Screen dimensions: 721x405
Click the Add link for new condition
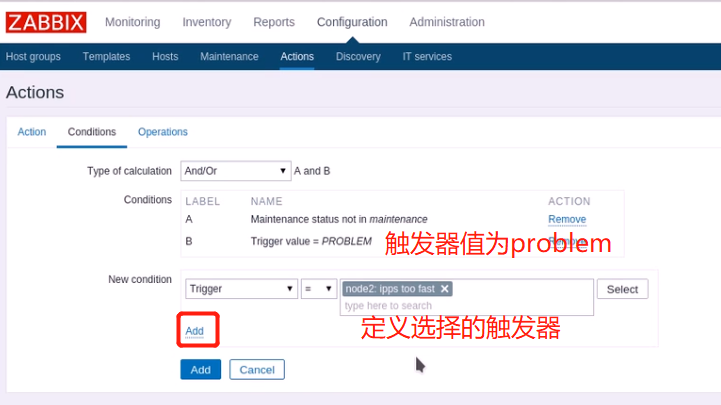click(195, 331)
